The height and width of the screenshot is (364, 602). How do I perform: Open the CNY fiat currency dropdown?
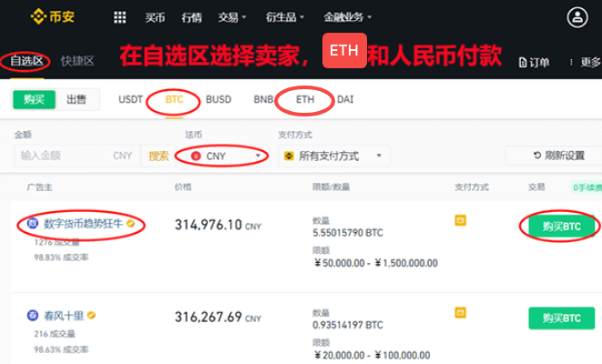tap(223, 156)
